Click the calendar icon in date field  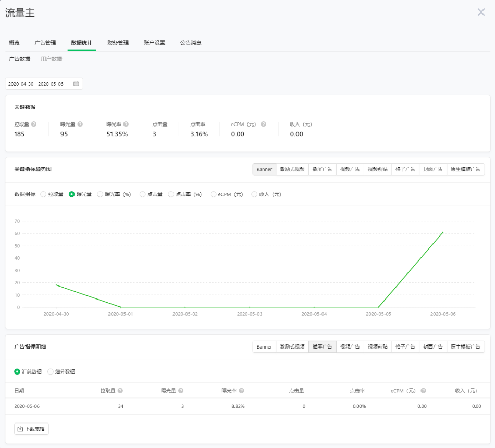tap(76, 84)
